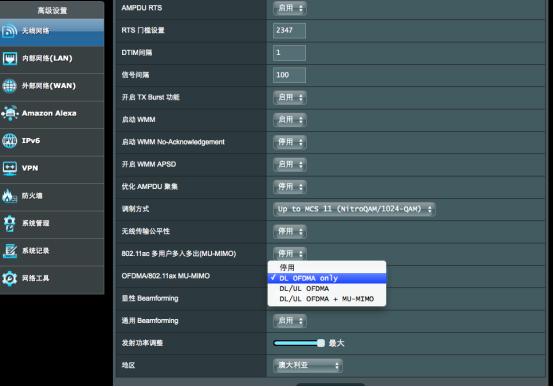554x387 pixels.
Task: Click the IPv6 globe icon
Action: click(x=10, y=141)
